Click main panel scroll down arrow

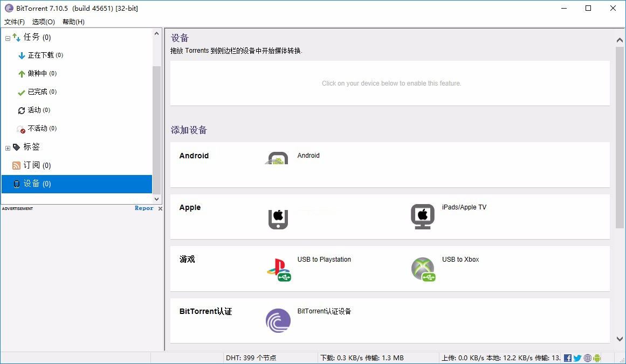point(620,339)
